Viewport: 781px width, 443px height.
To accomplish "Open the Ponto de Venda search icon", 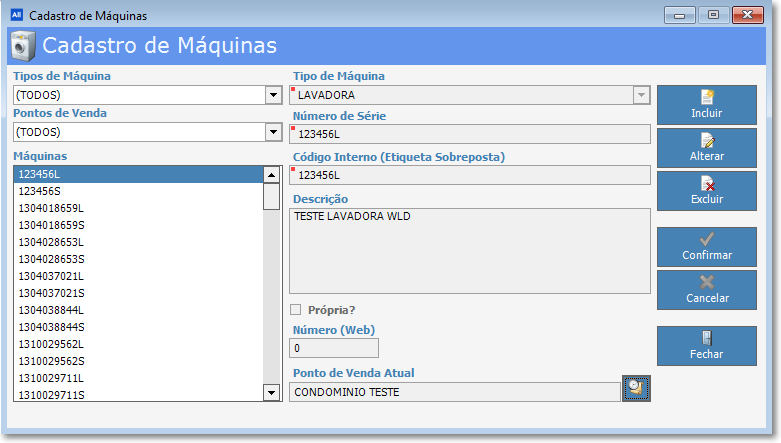I will 636,389.
